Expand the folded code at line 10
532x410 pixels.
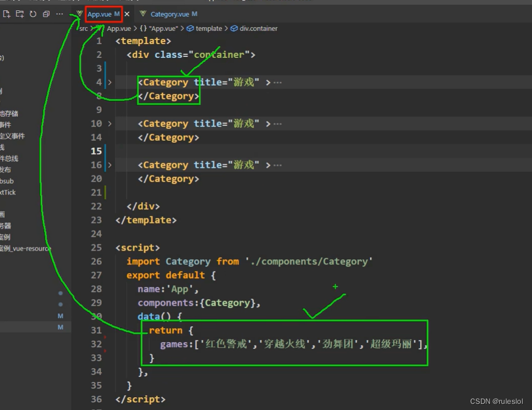110,123
